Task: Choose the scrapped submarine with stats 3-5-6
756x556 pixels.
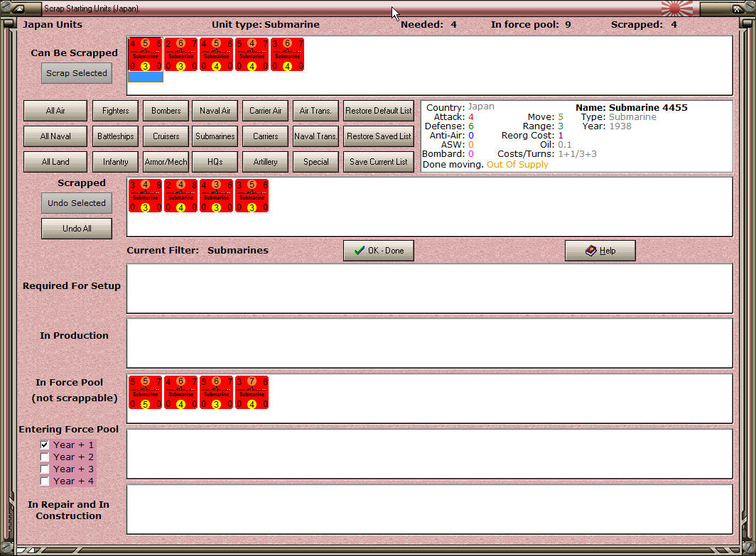Action: pyautogui.click(x=252, y=195)
